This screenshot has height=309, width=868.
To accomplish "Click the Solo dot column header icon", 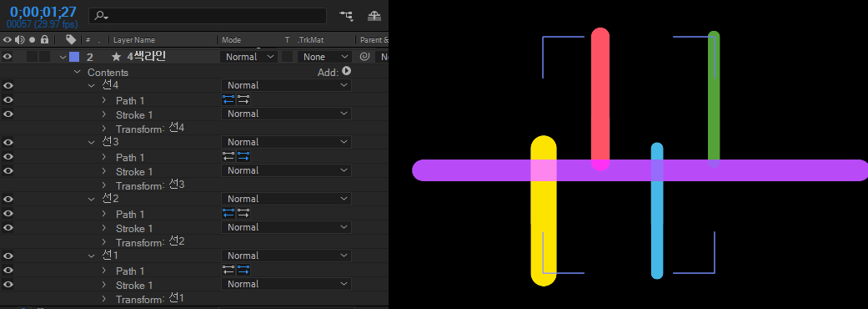I will point(33,40).
